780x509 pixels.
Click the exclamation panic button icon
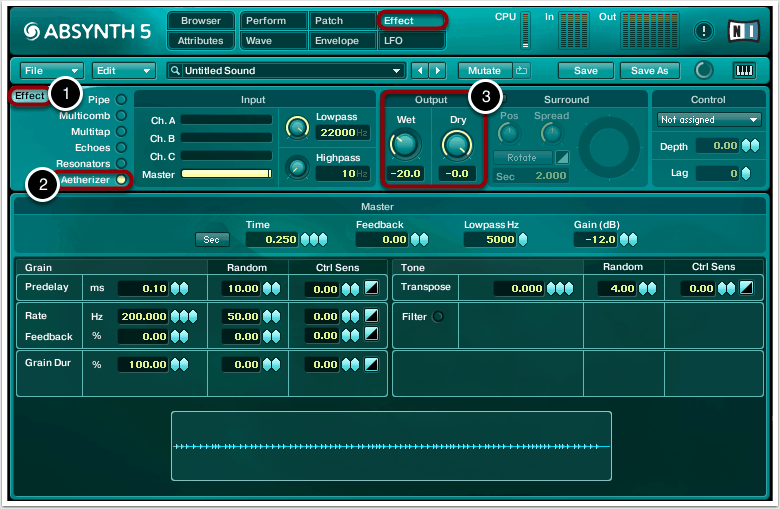[x=705, y=31]
